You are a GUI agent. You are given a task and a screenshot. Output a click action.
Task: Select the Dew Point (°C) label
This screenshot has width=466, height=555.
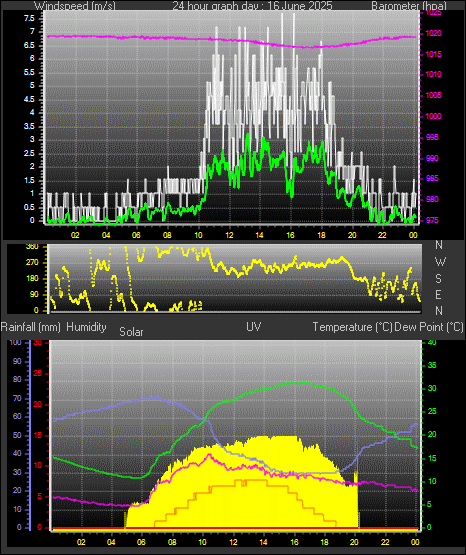coord(429,327)
